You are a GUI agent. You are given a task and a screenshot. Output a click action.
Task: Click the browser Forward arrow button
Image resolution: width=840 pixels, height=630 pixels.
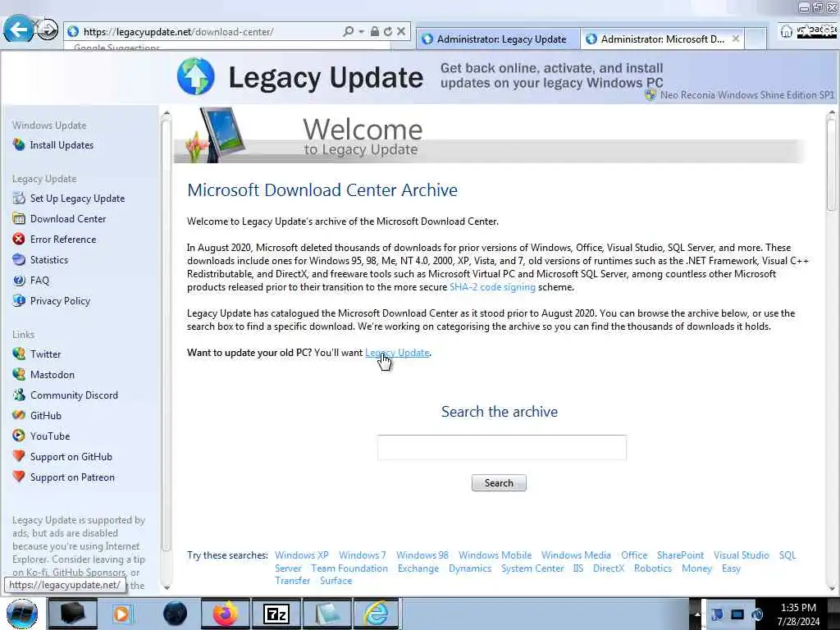tap(48, 30)
